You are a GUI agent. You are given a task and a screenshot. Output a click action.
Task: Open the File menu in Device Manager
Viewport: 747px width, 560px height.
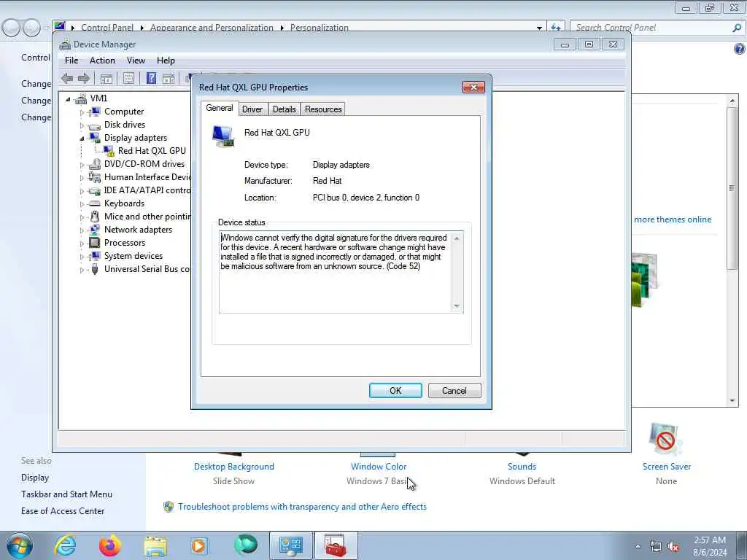click(x=71, y=61)
